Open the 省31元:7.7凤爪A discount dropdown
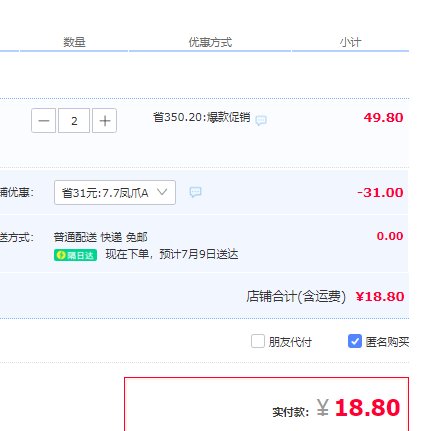 [115, 193]
